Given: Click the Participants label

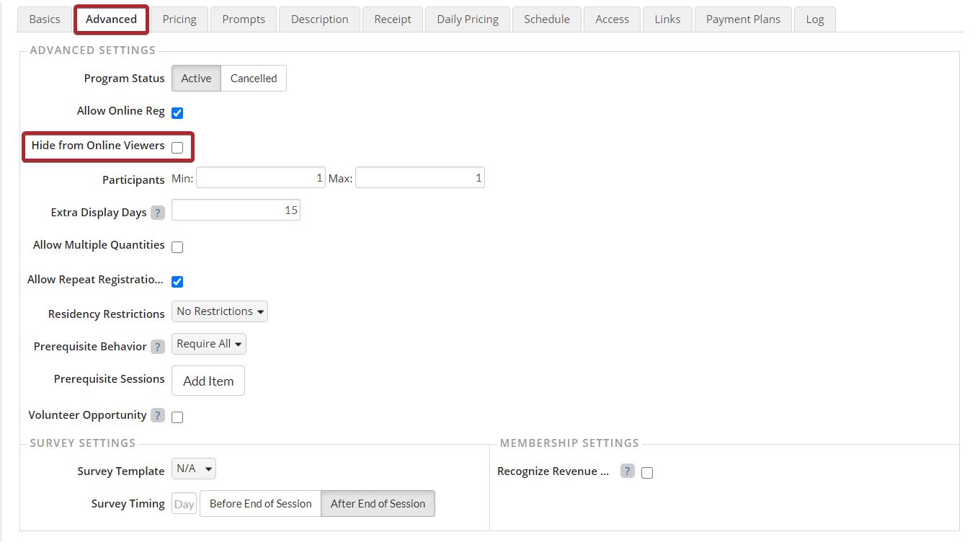Looking at the screenshot, I should (133, 179).
